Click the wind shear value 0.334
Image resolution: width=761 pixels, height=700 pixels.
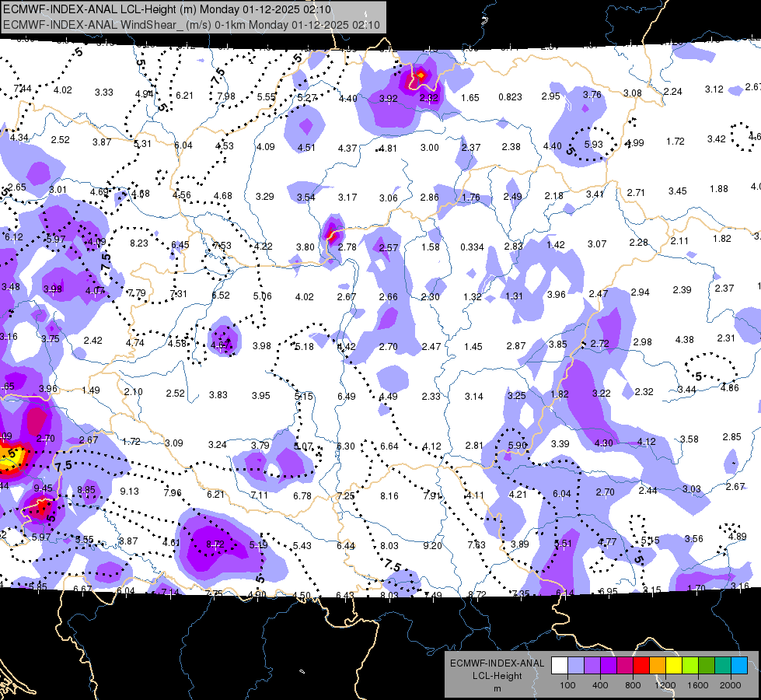click(x=473, y=247)
